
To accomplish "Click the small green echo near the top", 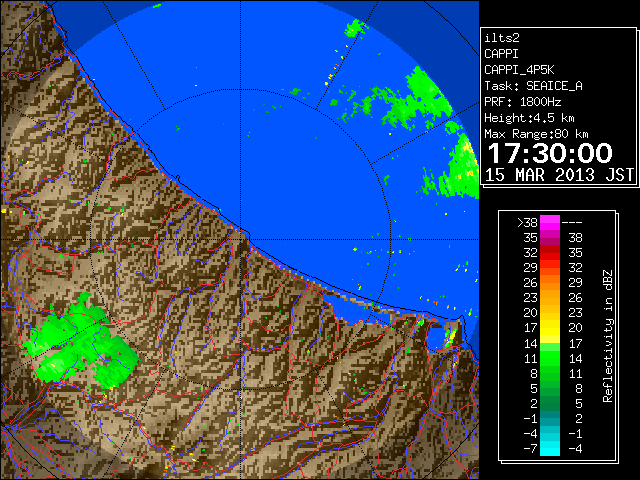I will coord(356,29).
